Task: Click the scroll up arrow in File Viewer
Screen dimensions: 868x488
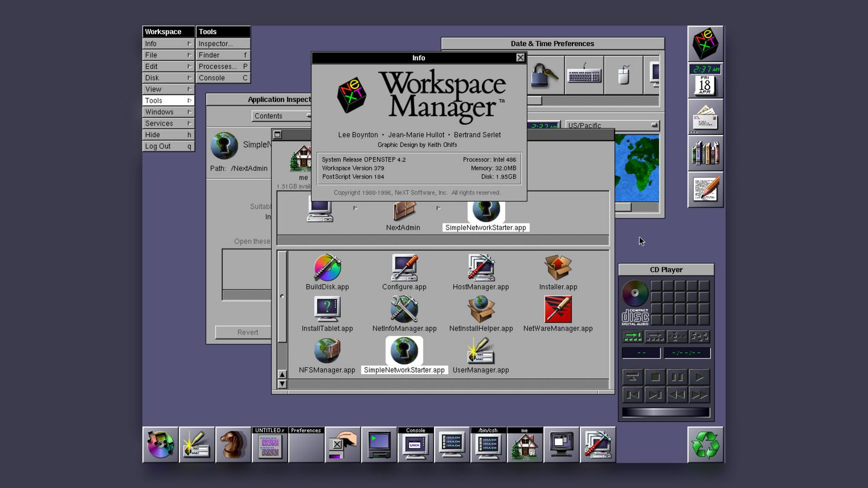Action: coord(282,375)
